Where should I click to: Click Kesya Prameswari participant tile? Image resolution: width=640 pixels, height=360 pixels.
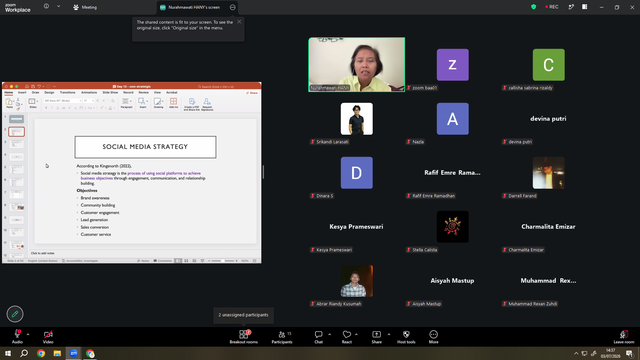point(356,227)
